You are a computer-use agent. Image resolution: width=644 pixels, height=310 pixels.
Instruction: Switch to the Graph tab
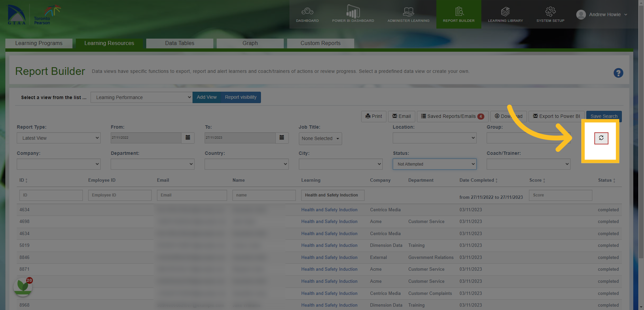250,43
